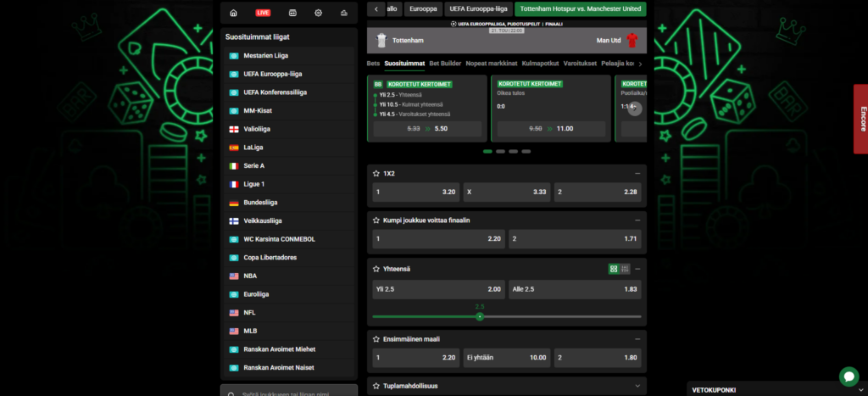
Task: Star the Tuplamahdollisuus market
Action: point(376,386)
